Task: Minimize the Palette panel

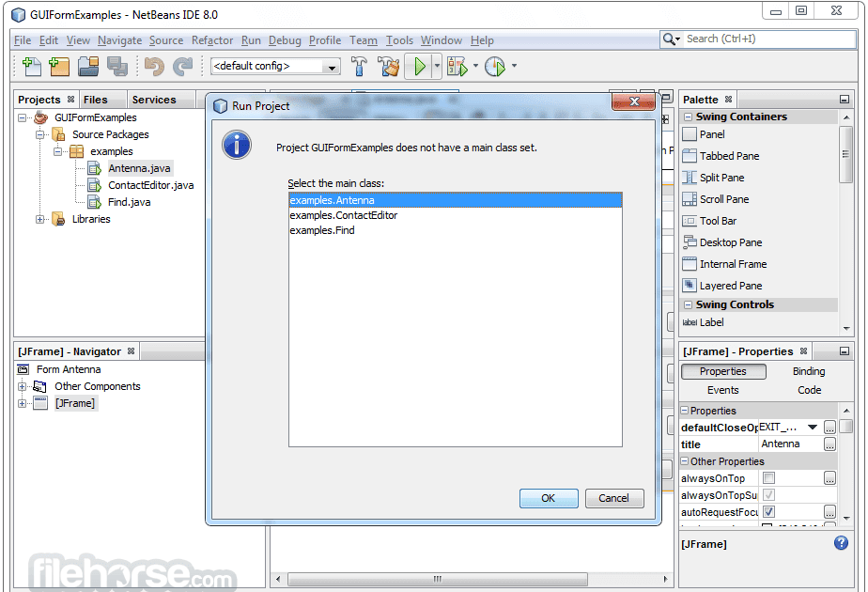Action: pyautogui.click(x=845, y=100)
